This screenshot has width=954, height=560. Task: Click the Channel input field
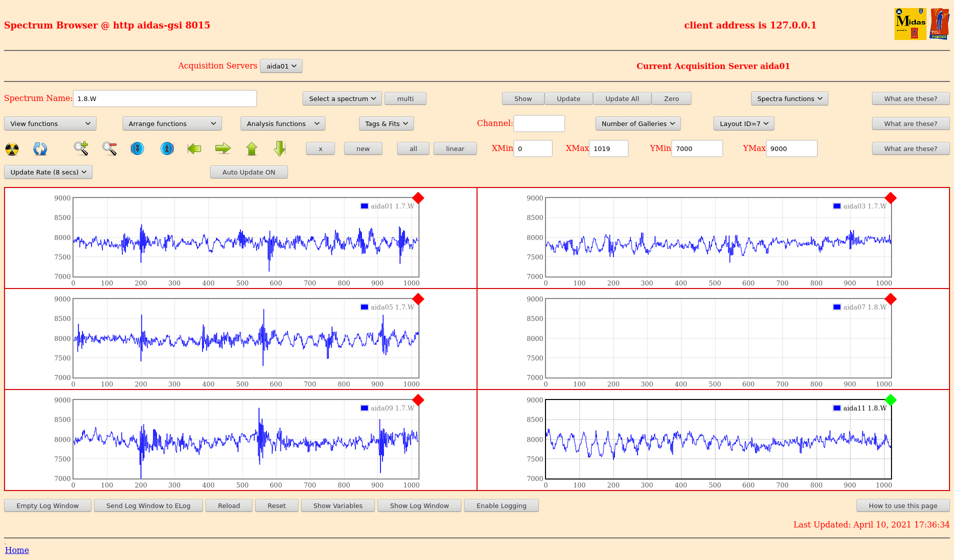539,123
